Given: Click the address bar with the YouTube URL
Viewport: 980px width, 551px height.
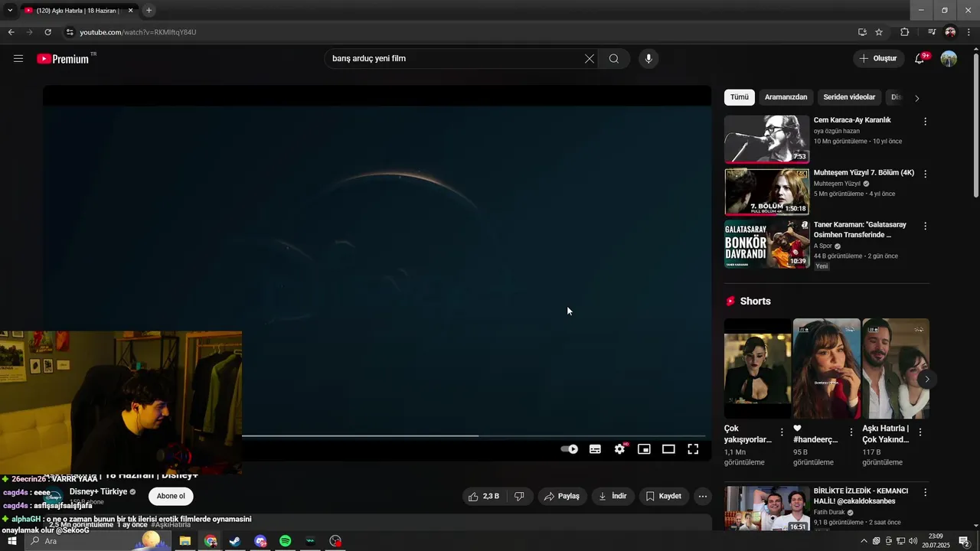Looking at the screenshot, I should [459, 32].
